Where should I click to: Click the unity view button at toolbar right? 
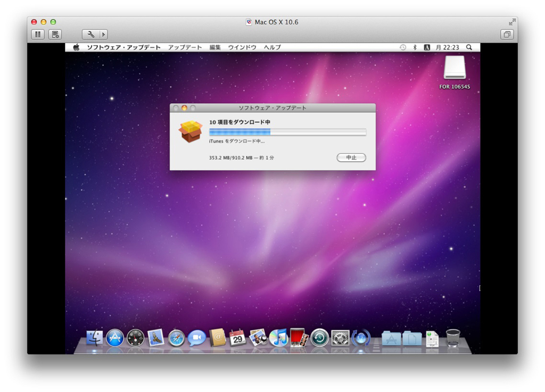(507, 35)
